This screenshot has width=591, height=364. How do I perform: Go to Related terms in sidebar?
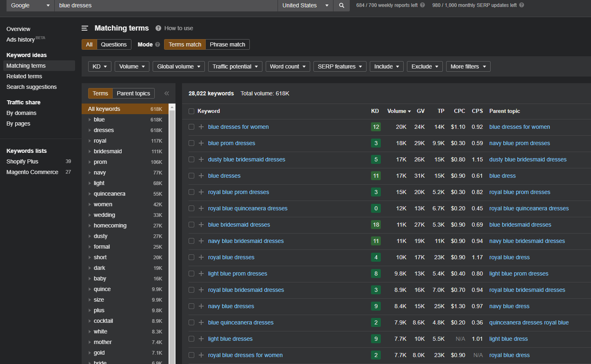tap(24, 76)
